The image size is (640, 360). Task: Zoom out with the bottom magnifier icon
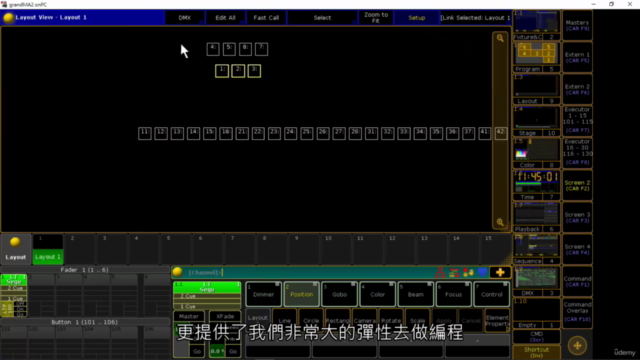(500, 222)
